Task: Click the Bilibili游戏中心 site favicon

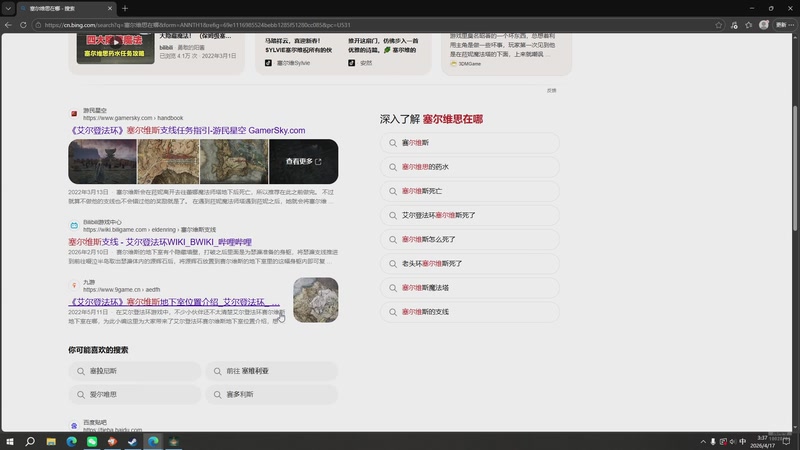Action: tap(74, 225)
